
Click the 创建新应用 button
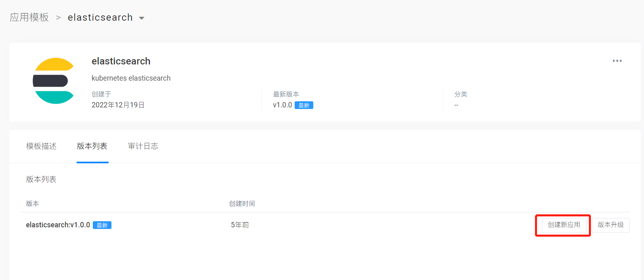pos(564,225)
